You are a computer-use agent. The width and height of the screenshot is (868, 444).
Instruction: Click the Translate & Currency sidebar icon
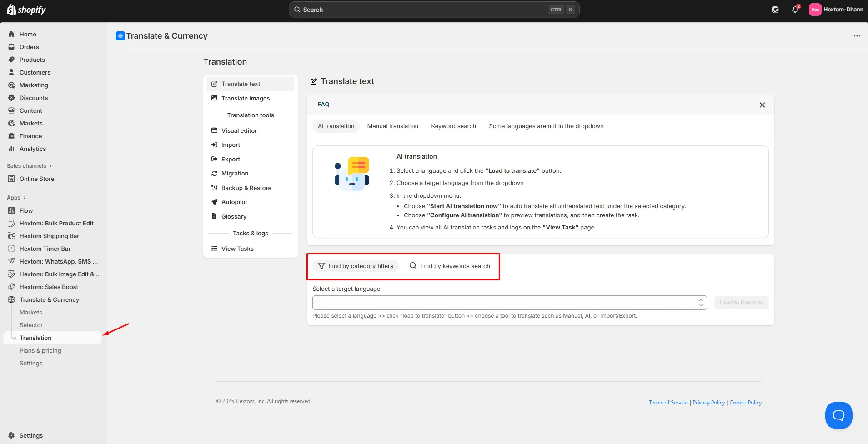(11, 299)
